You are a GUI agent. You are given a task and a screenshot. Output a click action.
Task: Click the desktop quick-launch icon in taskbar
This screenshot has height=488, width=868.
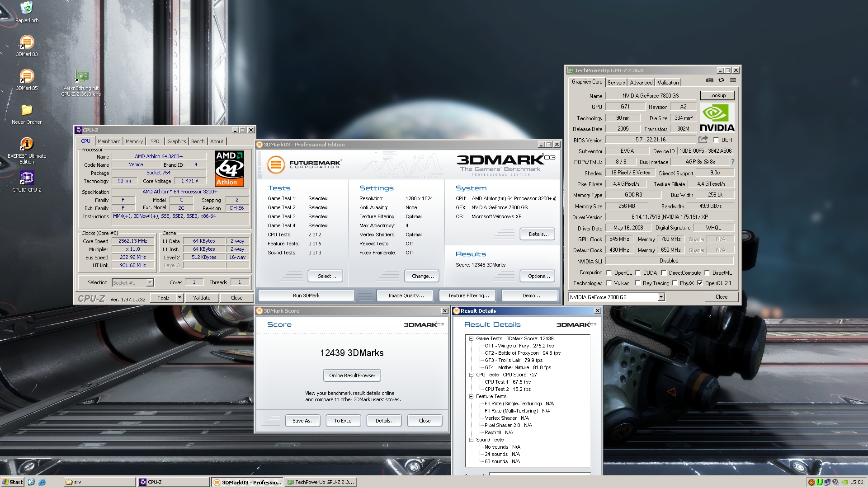pyautogui.click(x=31, y=482)
